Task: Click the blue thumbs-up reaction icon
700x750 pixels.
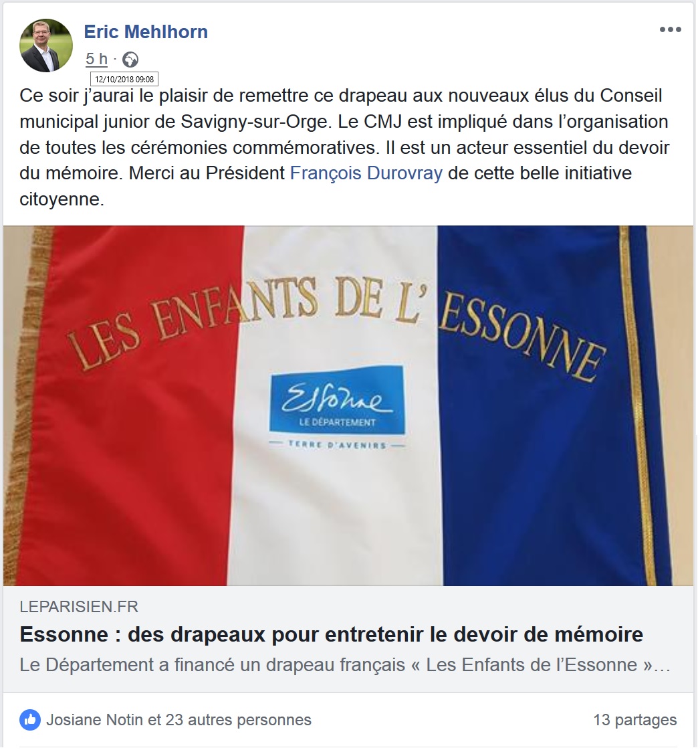Action: point(30,720)
